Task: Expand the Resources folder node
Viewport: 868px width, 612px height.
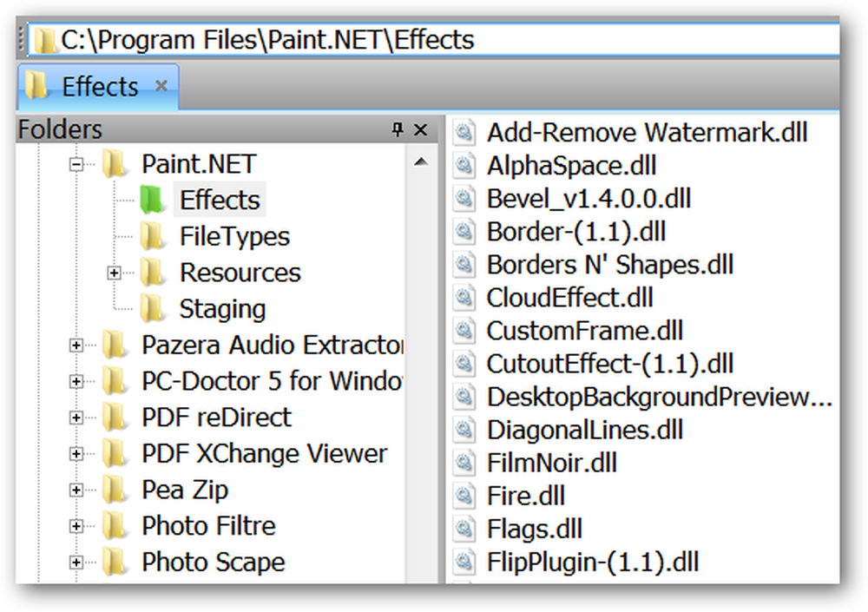Action: click(114, 273)
